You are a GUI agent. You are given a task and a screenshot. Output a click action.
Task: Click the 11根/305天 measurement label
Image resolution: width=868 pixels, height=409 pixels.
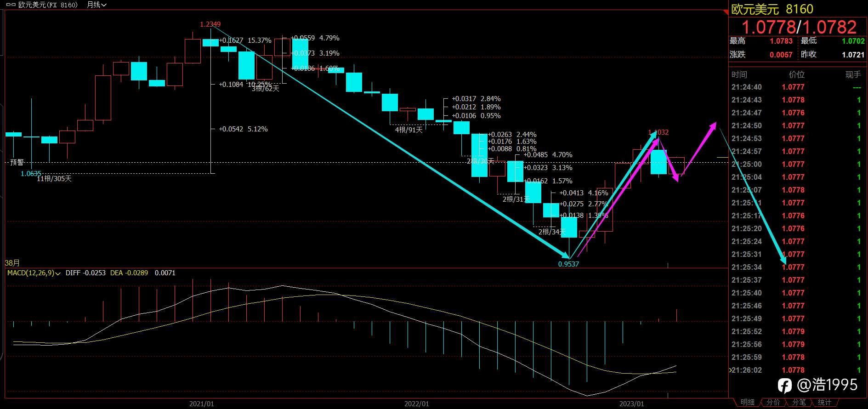(x=54, y=178)
